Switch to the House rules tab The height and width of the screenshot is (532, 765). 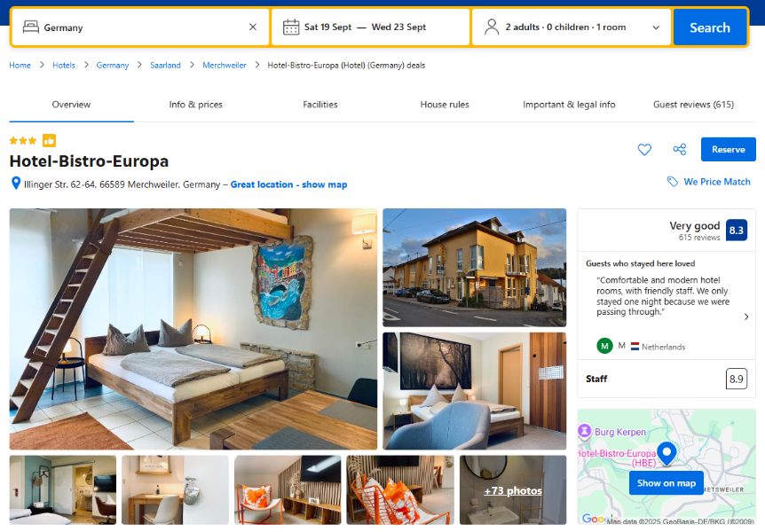pyautogui.click(x=445, y=105)
